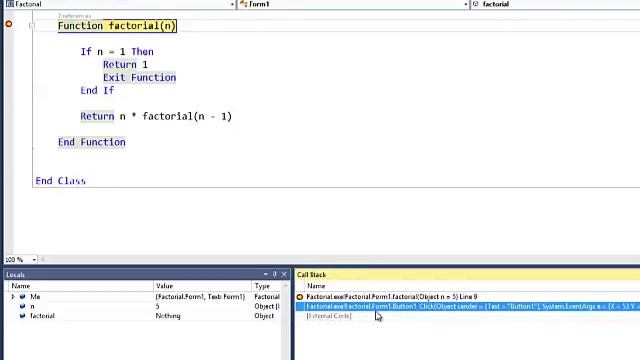This screenshot has width=640, height=360.
Task: Close the Locals panel
Action: coord(284,274)
